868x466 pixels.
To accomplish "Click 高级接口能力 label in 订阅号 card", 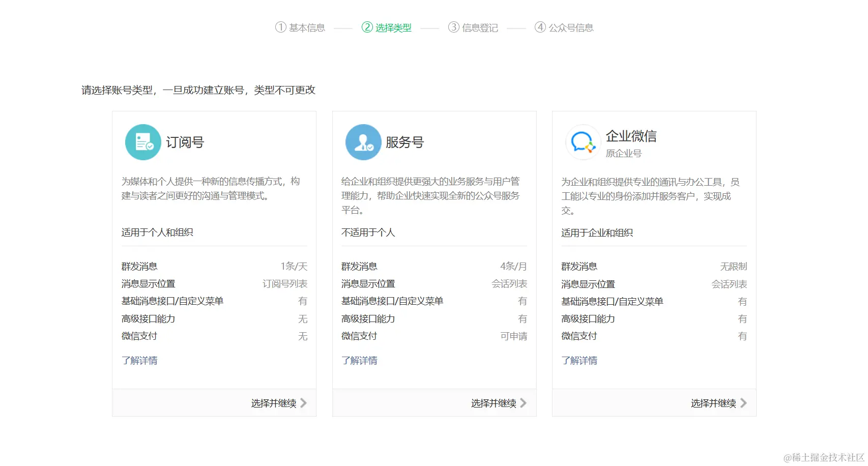I will pos(148,319).
